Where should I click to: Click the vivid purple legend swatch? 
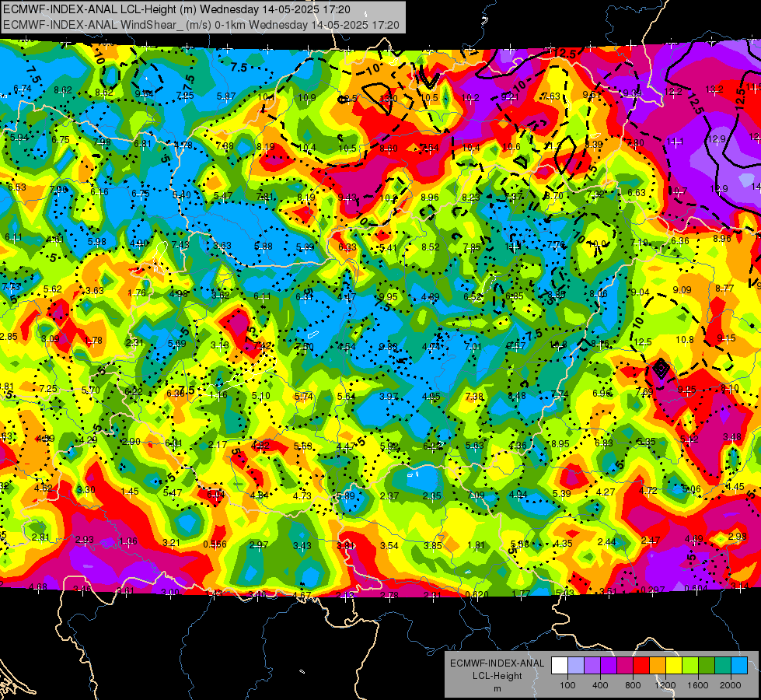[x=609, y=666]
